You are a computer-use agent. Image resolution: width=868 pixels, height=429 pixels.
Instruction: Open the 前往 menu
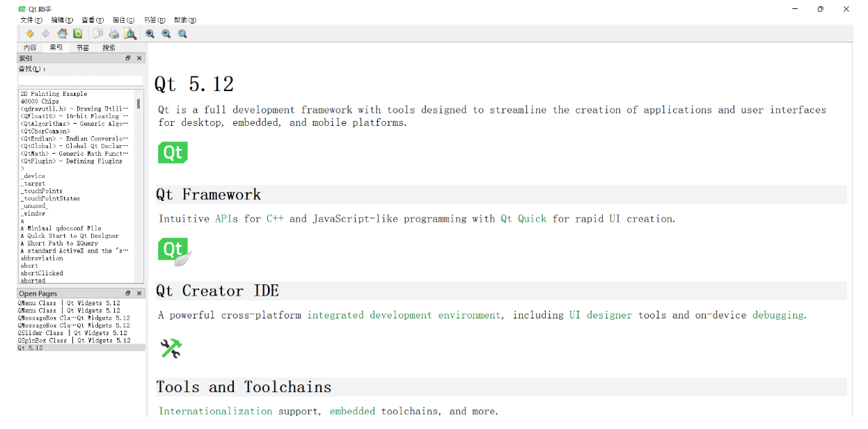click(123, 20)
